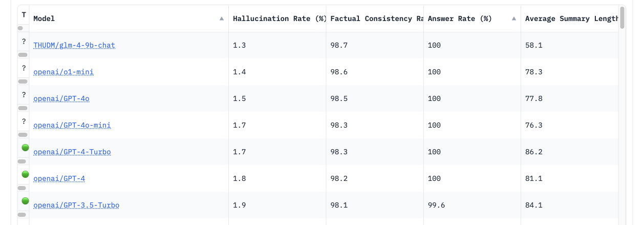
Task: Sort by the Hallucination Rate (%) column header
Action: (x=280, y=18)
